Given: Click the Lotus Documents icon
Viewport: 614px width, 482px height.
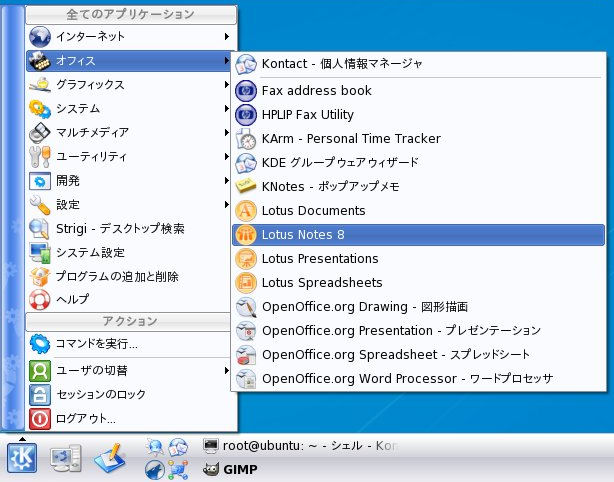Looking at the screenshot, I should 246,211.
